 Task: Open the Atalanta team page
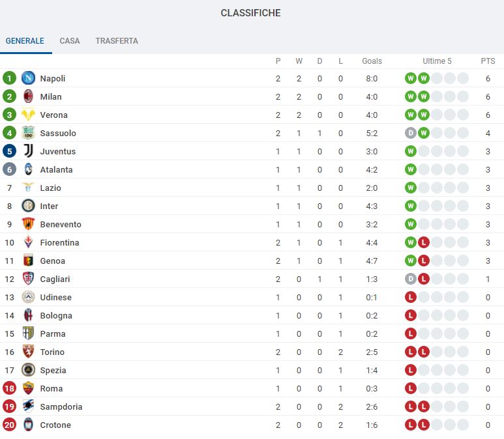coord(56,169)
